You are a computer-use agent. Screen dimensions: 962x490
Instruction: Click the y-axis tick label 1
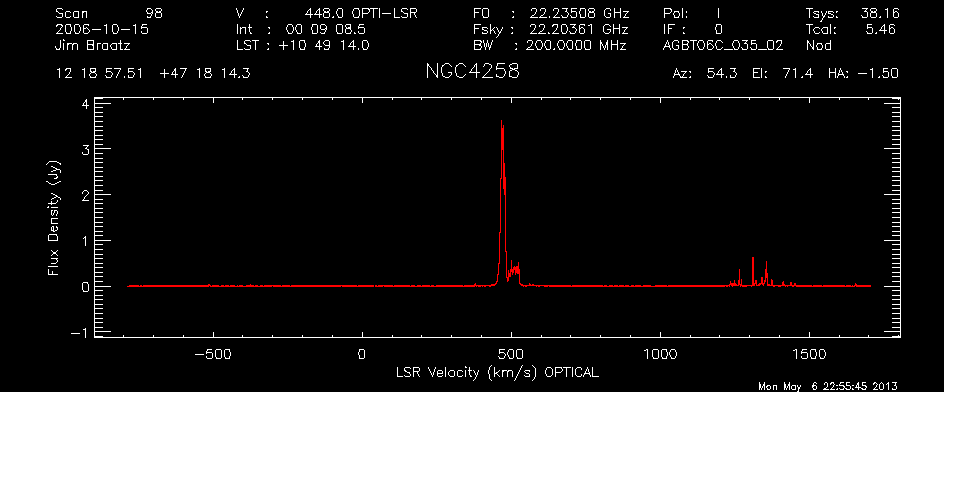85,241
